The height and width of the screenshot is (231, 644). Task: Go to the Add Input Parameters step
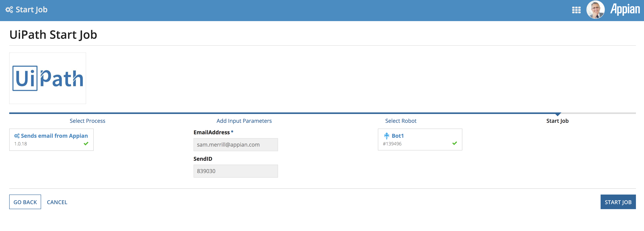point(244,121)
